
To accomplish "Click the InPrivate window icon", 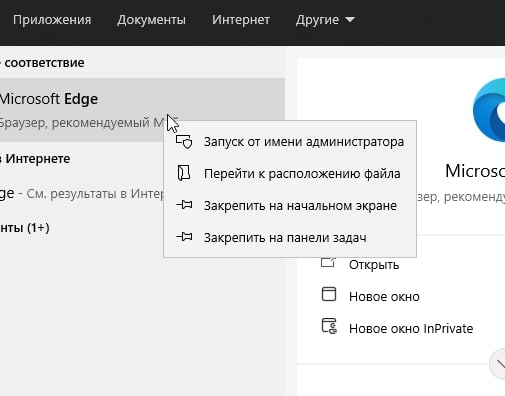I will [329, 326].
